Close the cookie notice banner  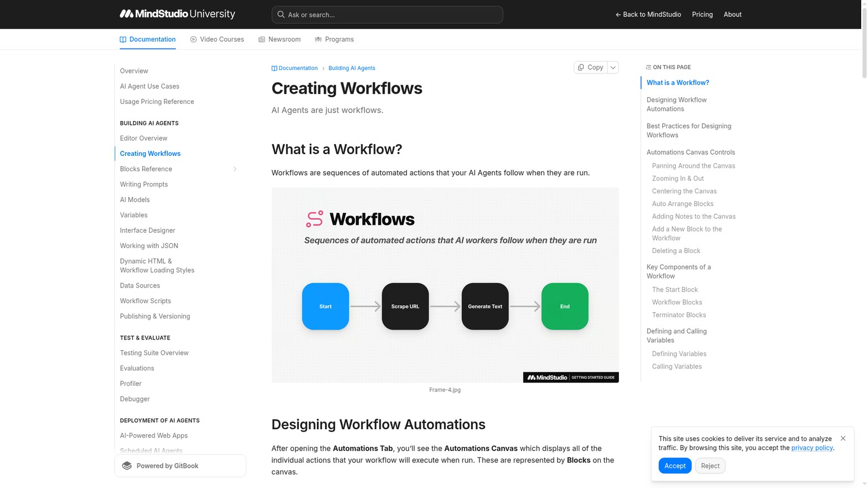tap(843, 438)
